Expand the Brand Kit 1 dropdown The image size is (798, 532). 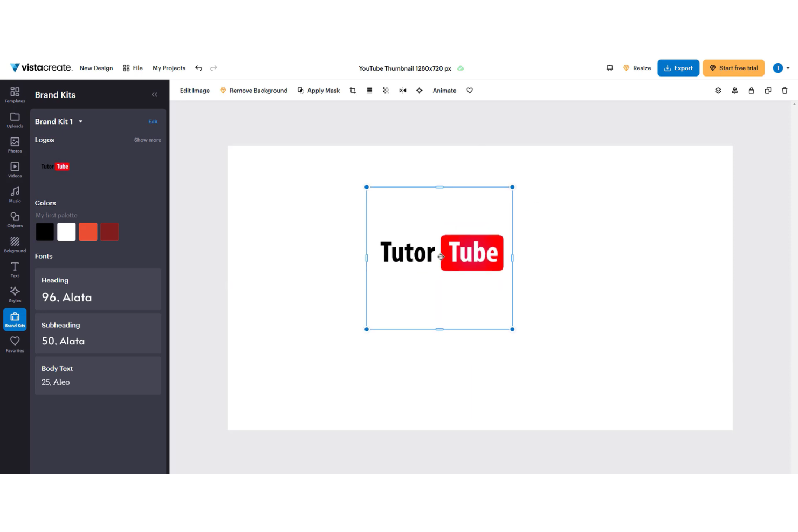click(x=80, y=122)
